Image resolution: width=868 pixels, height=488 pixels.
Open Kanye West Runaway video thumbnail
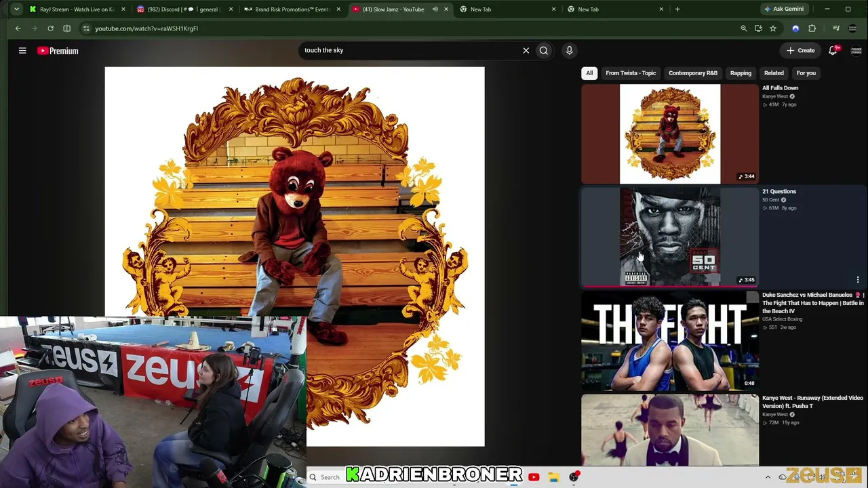tap(670, 430)
